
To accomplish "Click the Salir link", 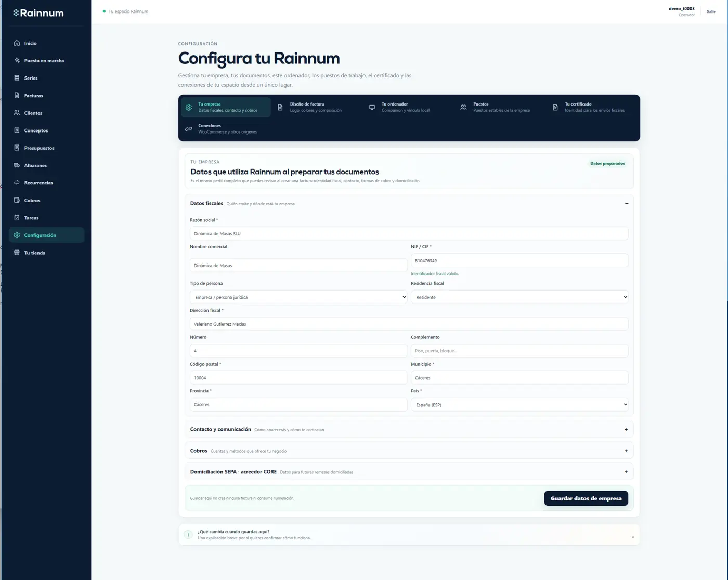I will [711, 11].
